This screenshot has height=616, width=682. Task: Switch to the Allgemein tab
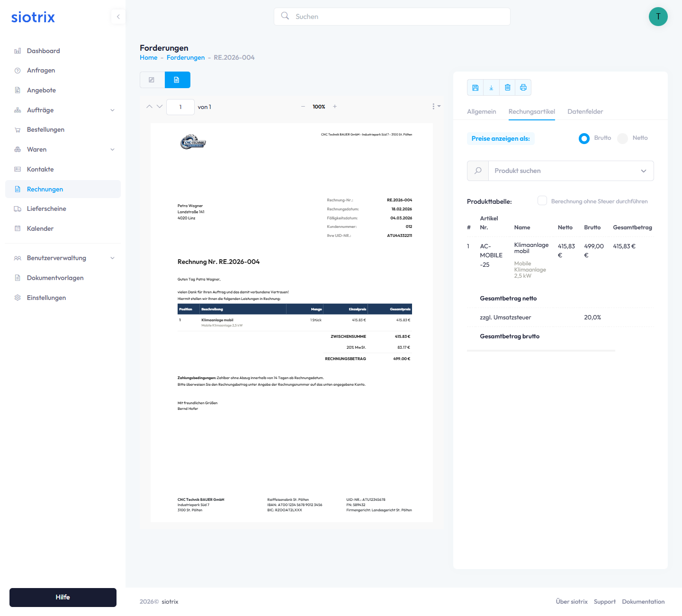pos(481,112)
